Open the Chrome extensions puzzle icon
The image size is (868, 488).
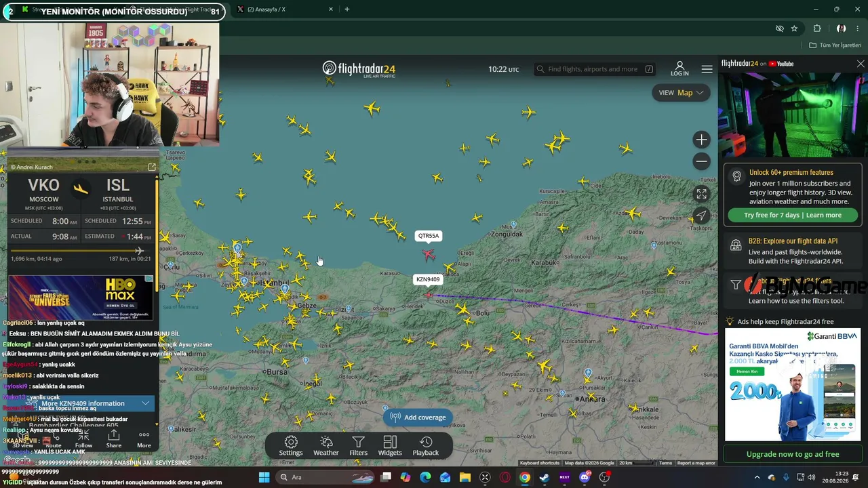click(x=817, y=28)
